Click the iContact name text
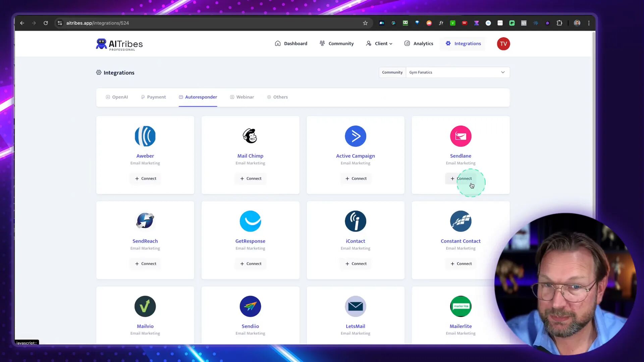Viewport: 644px width, 362px height. 356,241
